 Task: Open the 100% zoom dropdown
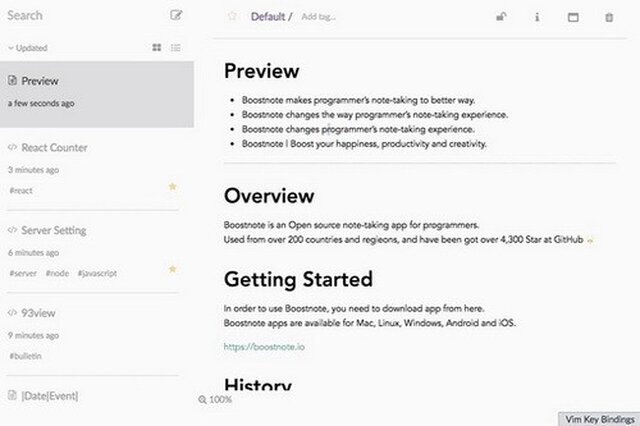[x=215, y=399]
